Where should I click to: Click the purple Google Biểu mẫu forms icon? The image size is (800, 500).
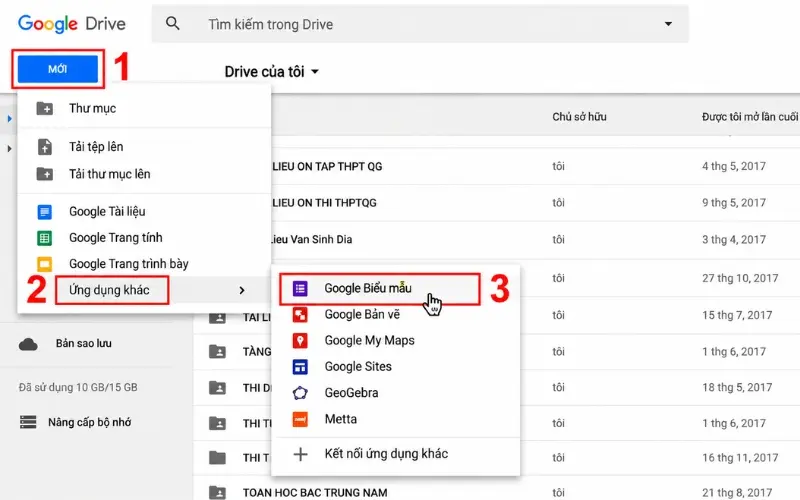pos(300,288)
